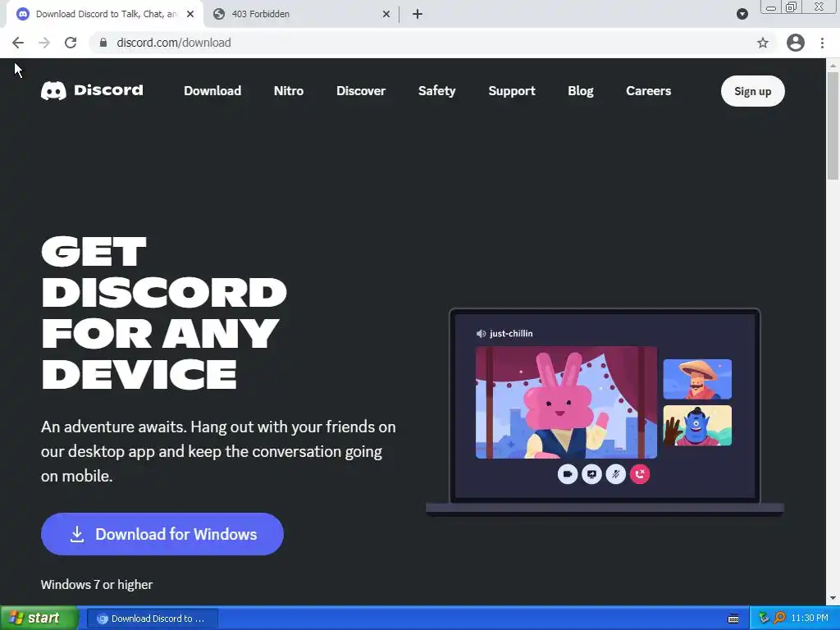Click the just-chillin channel label

tap(511, 334)
